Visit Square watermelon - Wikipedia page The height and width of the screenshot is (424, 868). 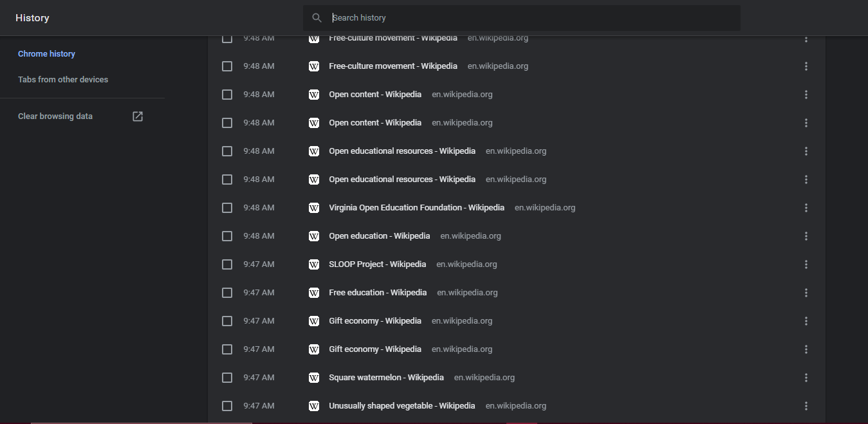(386, 378)
